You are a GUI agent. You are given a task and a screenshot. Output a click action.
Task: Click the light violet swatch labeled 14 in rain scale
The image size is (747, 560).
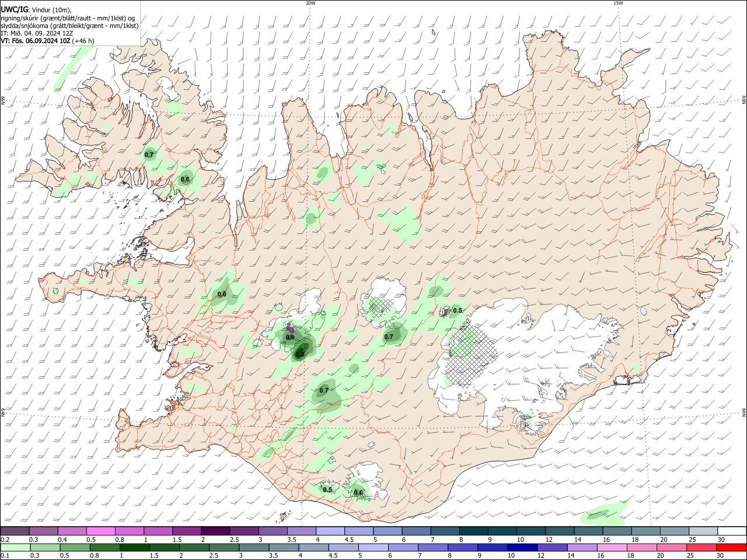pos(582,548)
